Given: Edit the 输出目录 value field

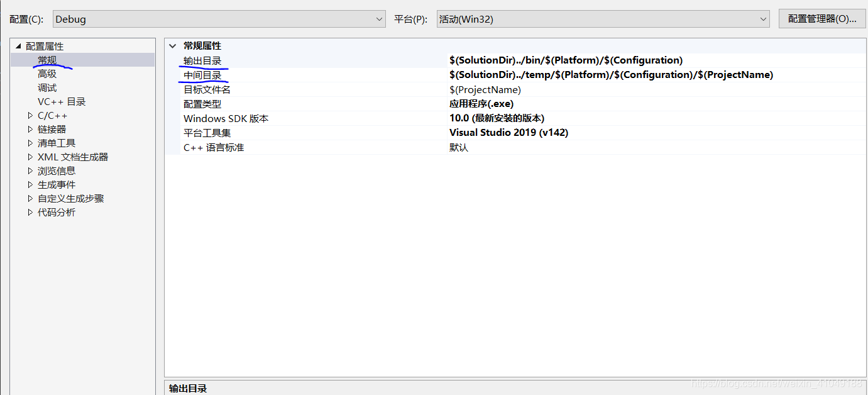Looking at the screenshot, I should pos(656,60).
